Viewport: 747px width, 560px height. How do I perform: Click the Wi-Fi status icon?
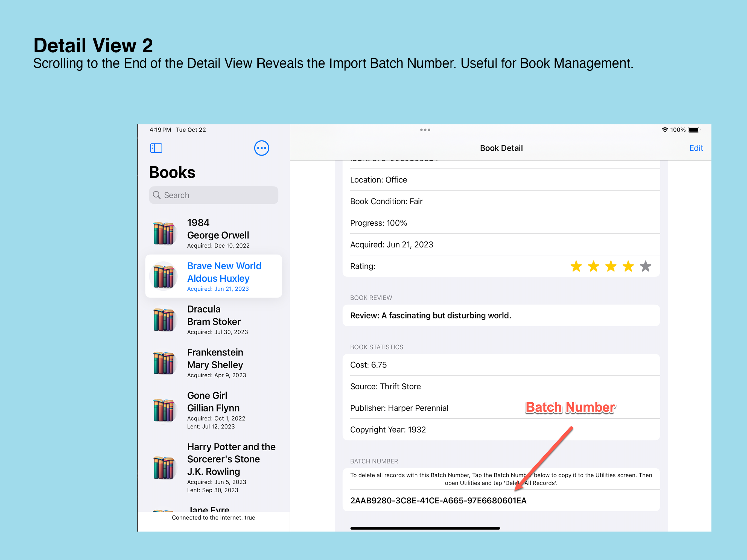tap(665, 130)
